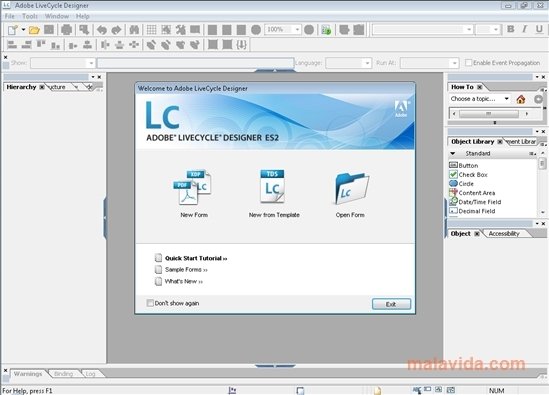This screenshot has width=549, height=395.
Task: Open the File menu
Action: coord(10,16)
